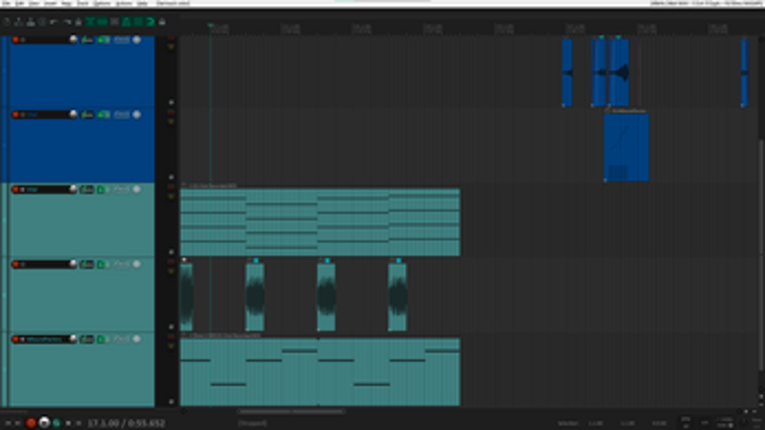Click the volume knob on the second blue track

pos(73,115)
